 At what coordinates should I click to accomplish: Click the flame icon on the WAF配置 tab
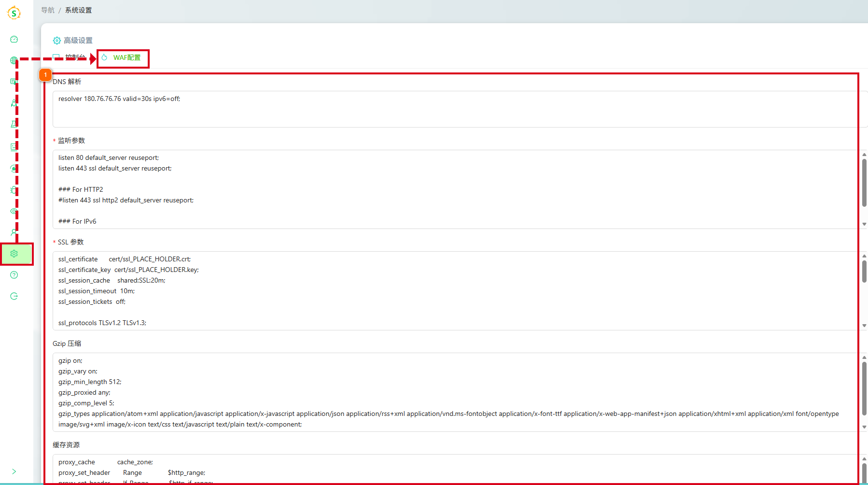tap(104, 57)
